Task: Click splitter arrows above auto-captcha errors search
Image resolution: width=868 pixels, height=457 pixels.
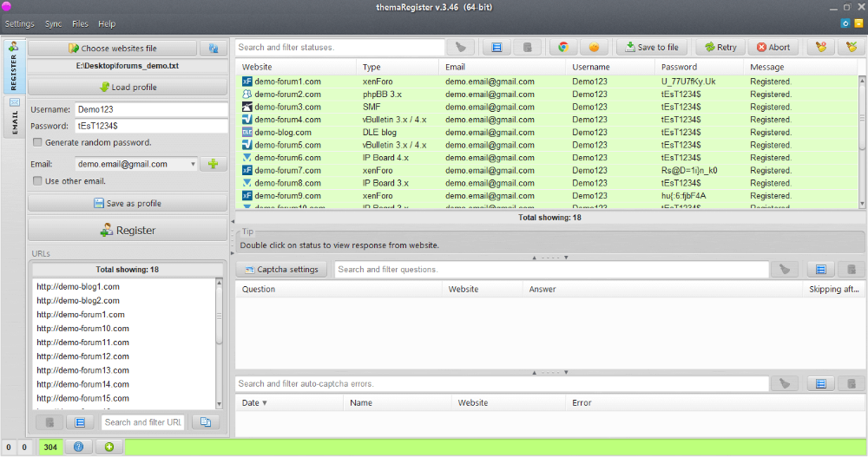Action: (x=549, y=372)
